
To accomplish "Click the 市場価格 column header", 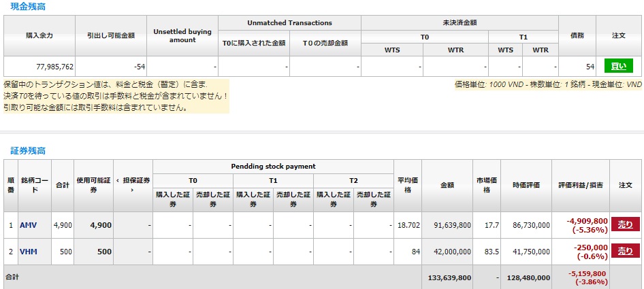I will 487,185.
